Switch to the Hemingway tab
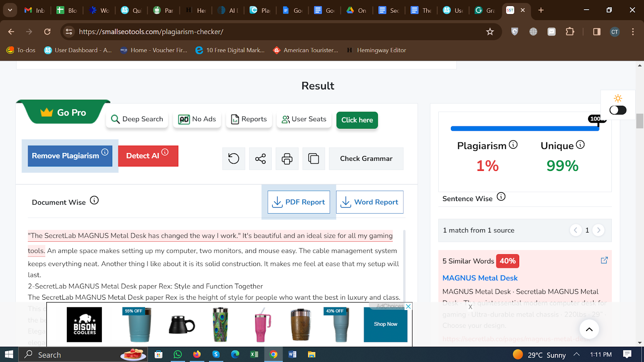The height and width of the screenshot is (362, 644). (196, 10)
